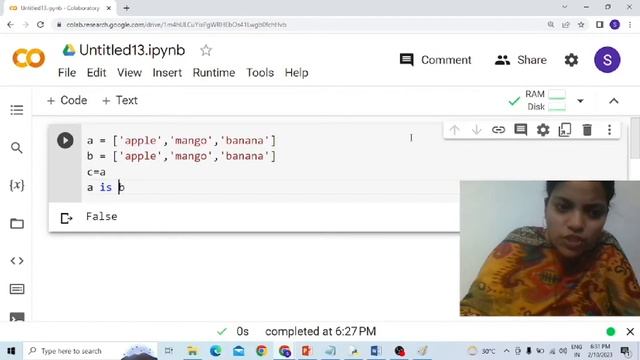The height and width of the screenshot is (360, 640).
Task: Star the Untitled13.ipynb notebook
Action: [x=206, y=51]
